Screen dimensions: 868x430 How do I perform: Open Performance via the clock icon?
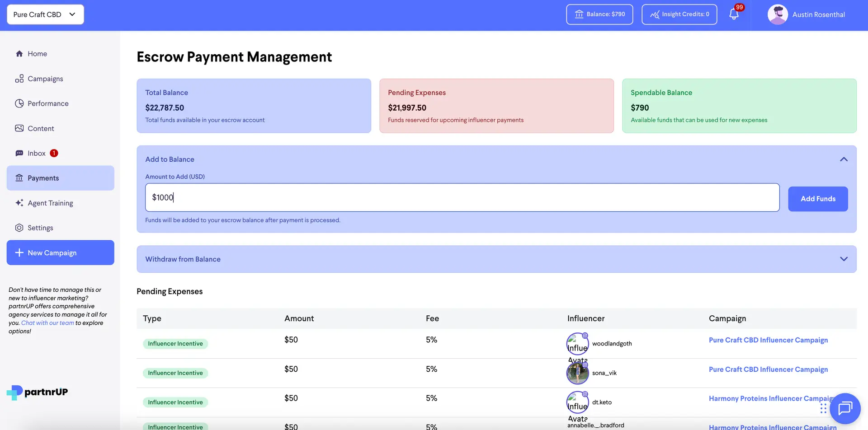[x=19, y=103]
